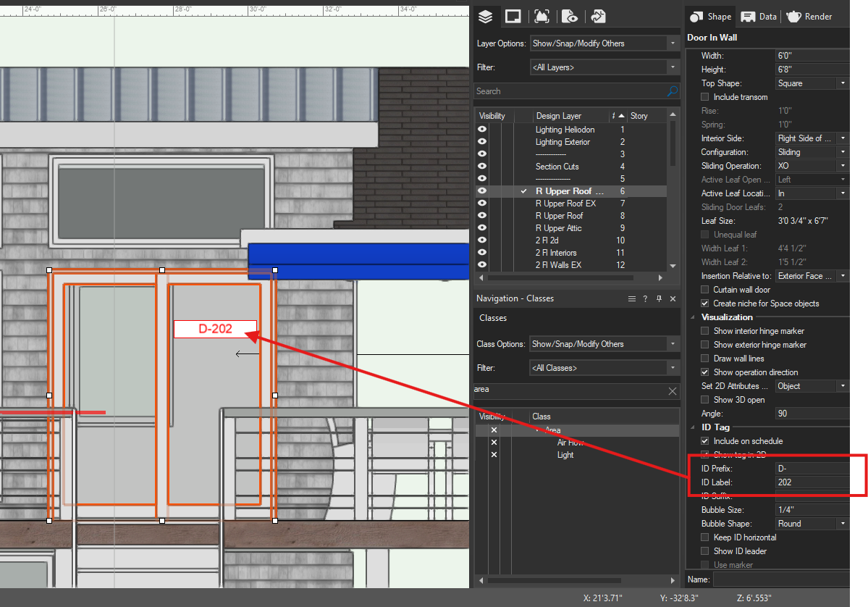Click the magnifier icon in layer search
Screen dimensions: 868x607
click(673, 91)
